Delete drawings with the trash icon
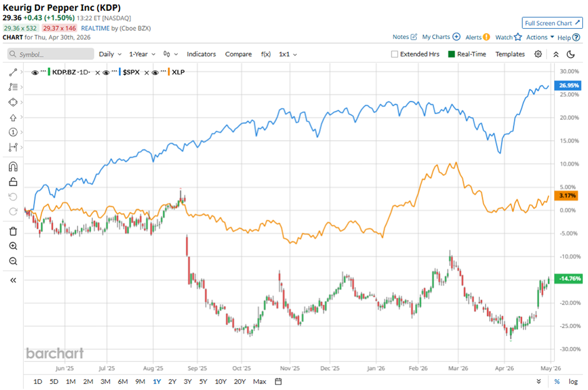 (13, 231)
